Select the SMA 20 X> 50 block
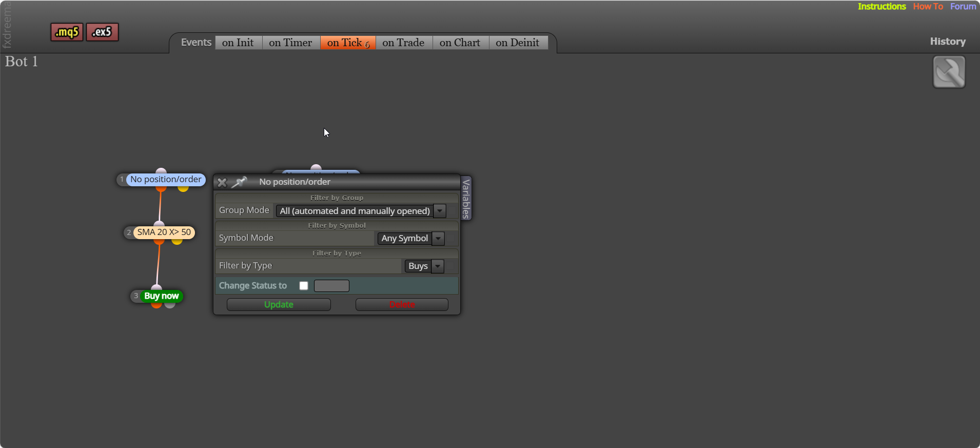The image size is (980, 448). (x=164, y=232)
